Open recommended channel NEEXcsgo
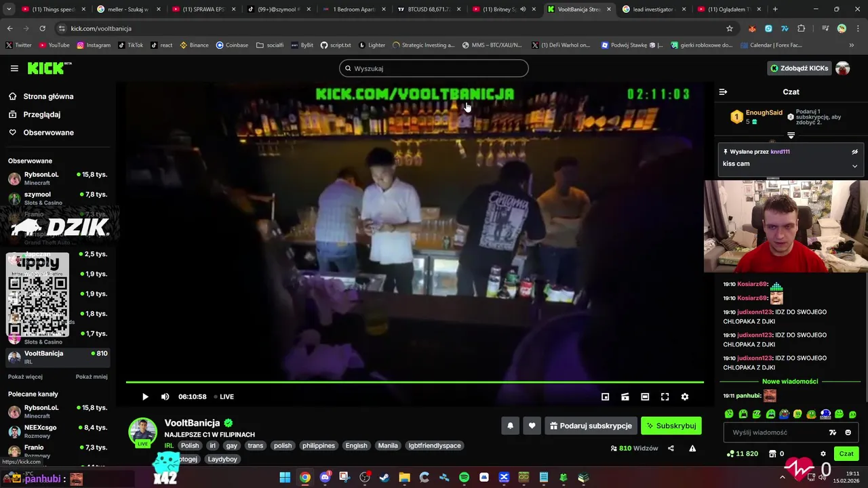Viewport: 868px width, 488px height. [58, 431]
